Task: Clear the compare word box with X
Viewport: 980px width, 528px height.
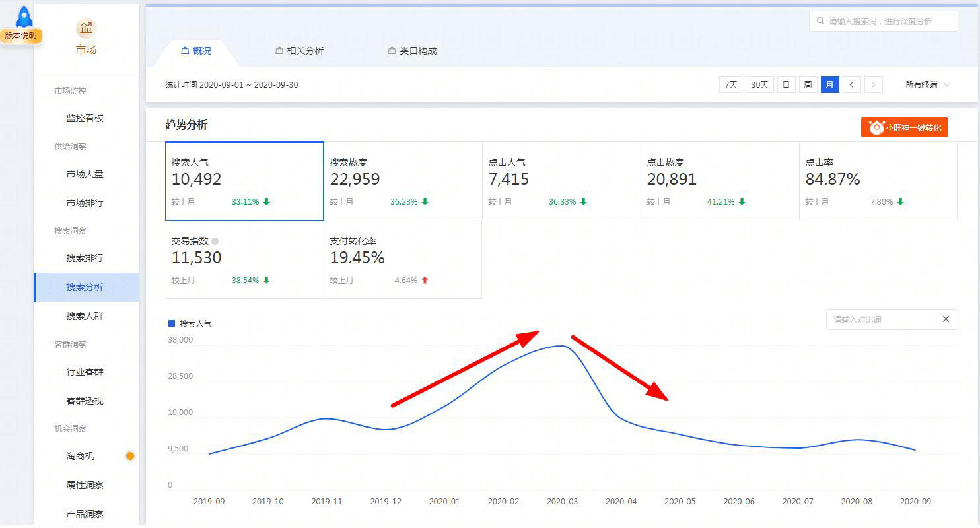Action: click(946, 319)
